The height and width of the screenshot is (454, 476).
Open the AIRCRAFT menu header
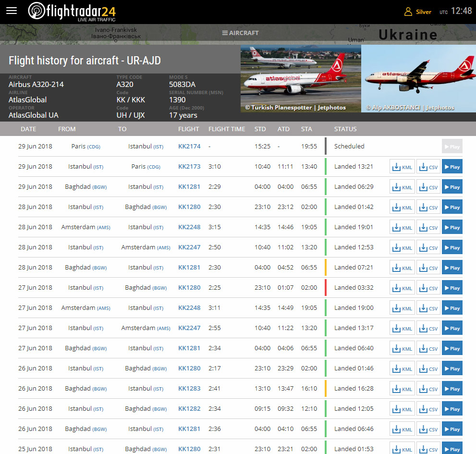(241, 33)
